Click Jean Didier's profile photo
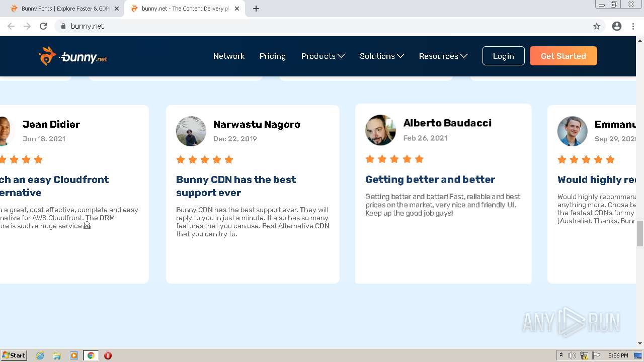Viewport: 644px width, 362px height. (5, 131)
